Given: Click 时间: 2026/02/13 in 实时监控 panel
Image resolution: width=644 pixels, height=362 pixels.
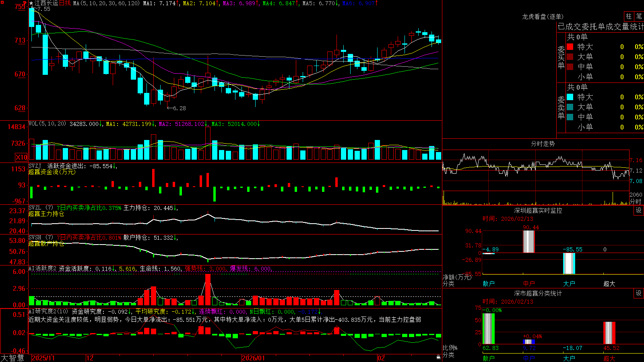Looking at the screenshot, I should [x=508, y=219].
